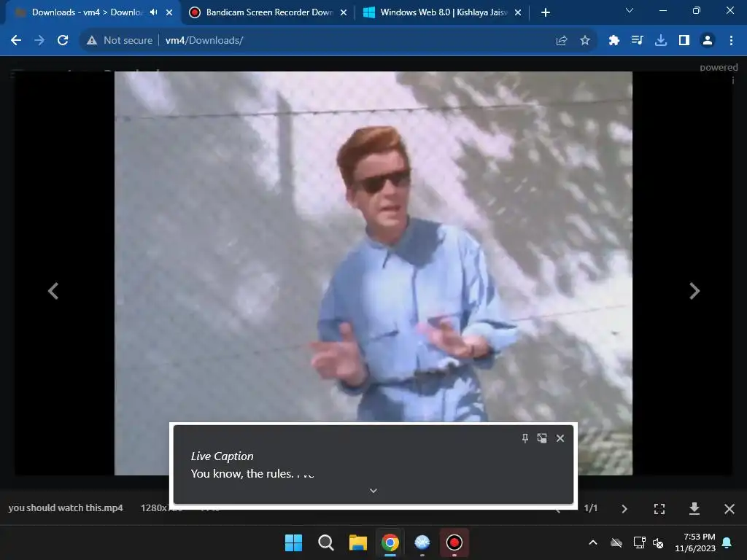This screenshot has height=560, width=747.
Task: Switch to Windows Web 8.0 tab
Action: click(x=443, y=12)
